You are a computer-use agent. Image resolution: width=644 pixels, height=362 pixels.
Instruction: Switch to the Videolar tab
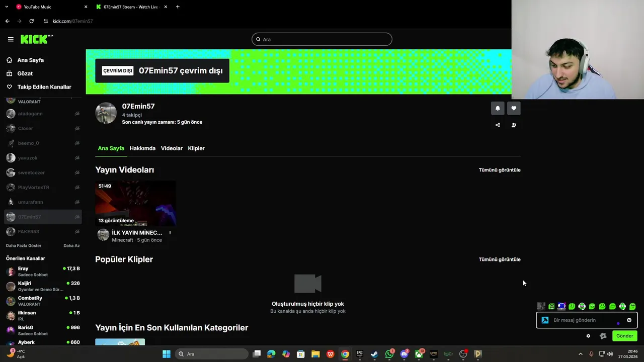172,148
